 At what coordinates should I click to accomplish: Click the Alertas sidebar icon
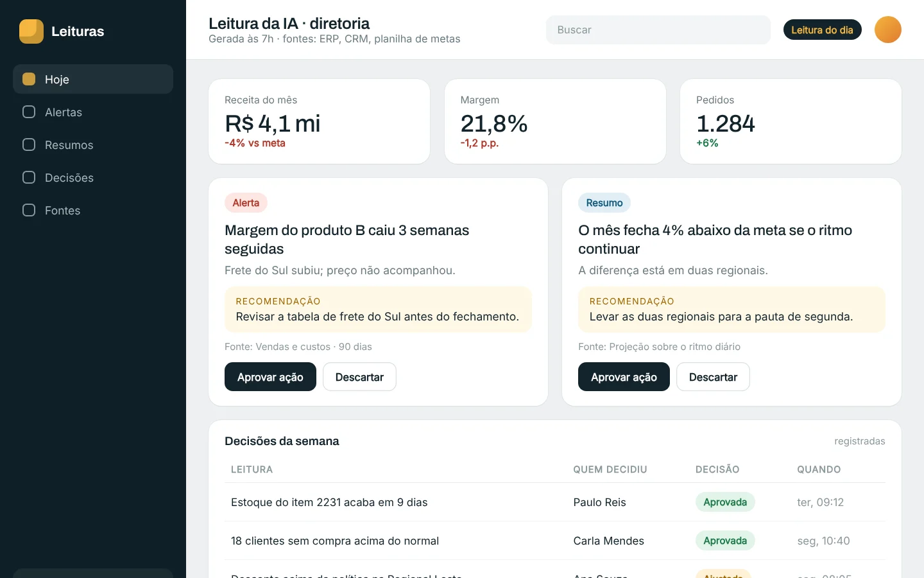pyautogui.click(x=29, y=112)
